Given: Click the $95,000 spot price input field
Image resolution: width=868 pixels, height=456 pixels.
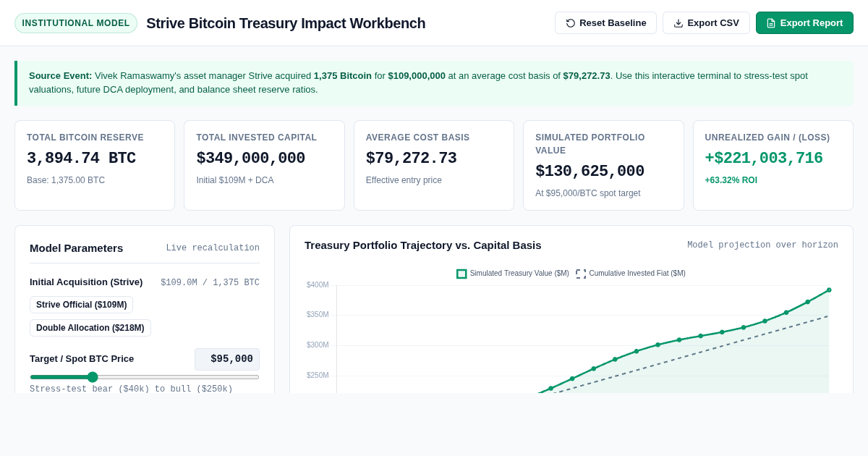Looking at the screenshot, I should tap(227, 359).
